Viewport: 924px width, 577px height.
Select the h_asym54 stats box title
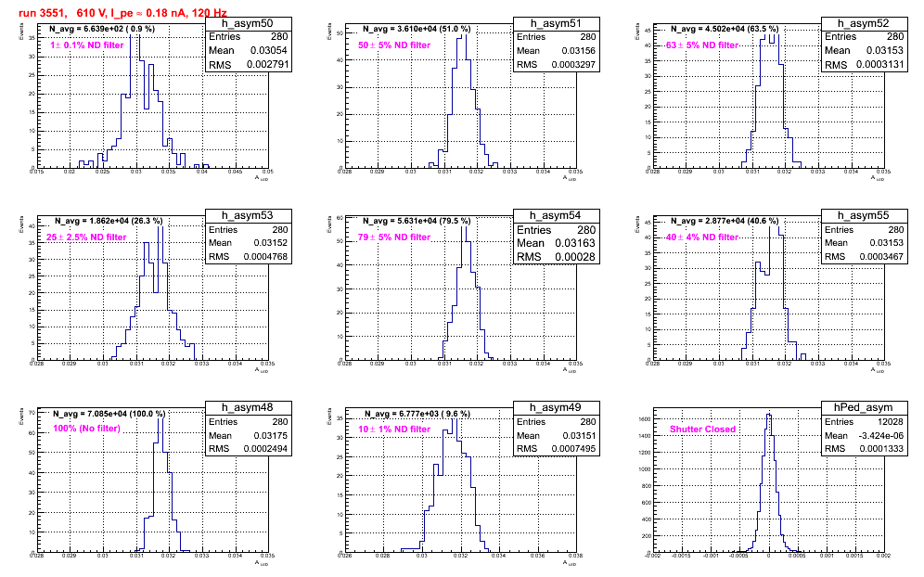556,216
